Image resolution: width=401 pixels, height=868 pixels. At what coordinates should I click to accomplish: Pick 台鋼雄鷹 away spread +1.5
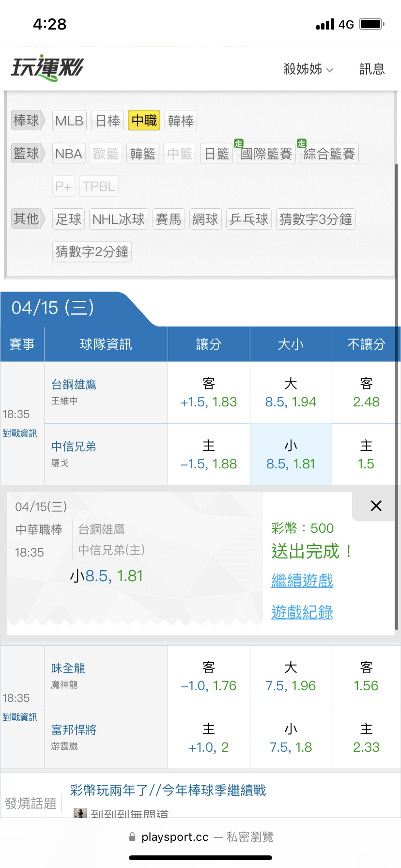(x=209, y=393)
